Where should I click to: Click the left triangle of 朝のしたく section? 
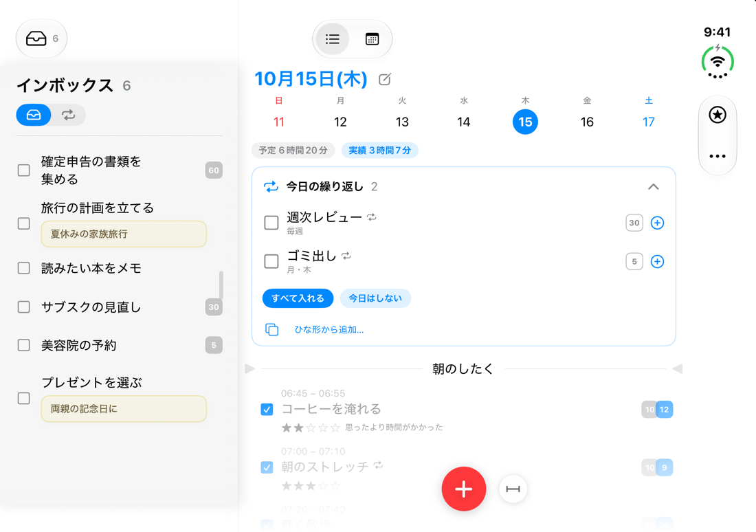(x=249, y=369)
